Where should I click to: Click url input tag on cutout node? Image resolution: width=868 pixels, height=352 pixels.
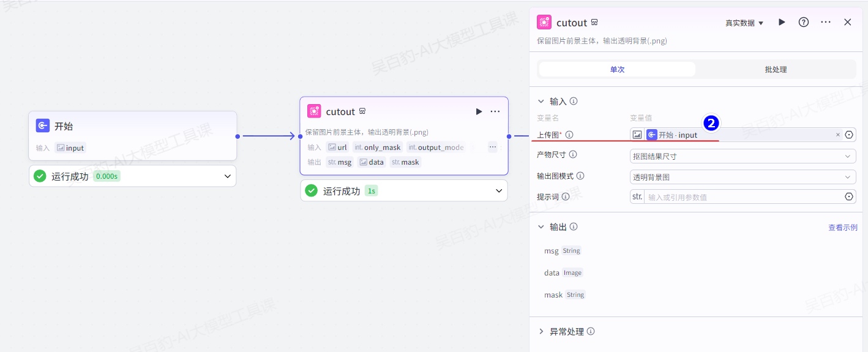coord(337,147)
